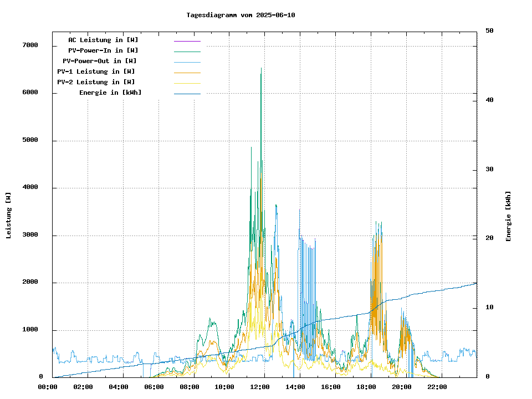
Task: Select the 18:00 time axis label
Action: [x=367, y=387]
